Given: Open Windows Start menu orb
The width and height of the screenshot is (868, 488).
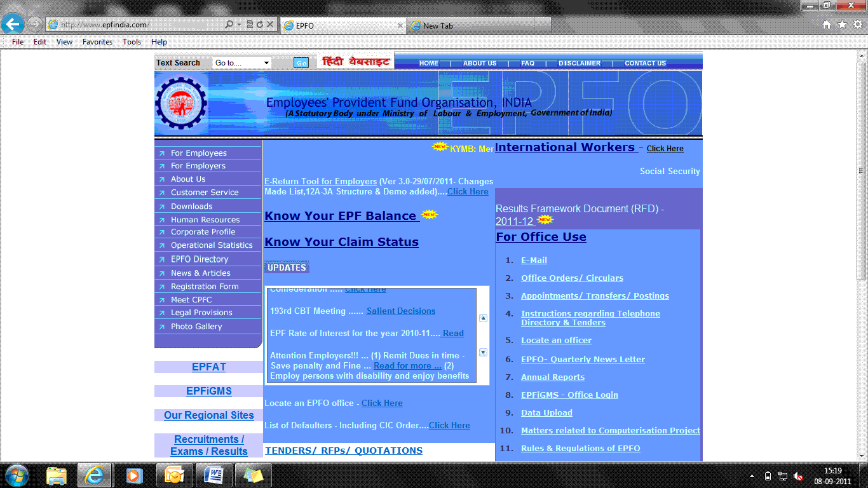Looking at the screenshot, I should pyautogui.click(x=17, y=475).
